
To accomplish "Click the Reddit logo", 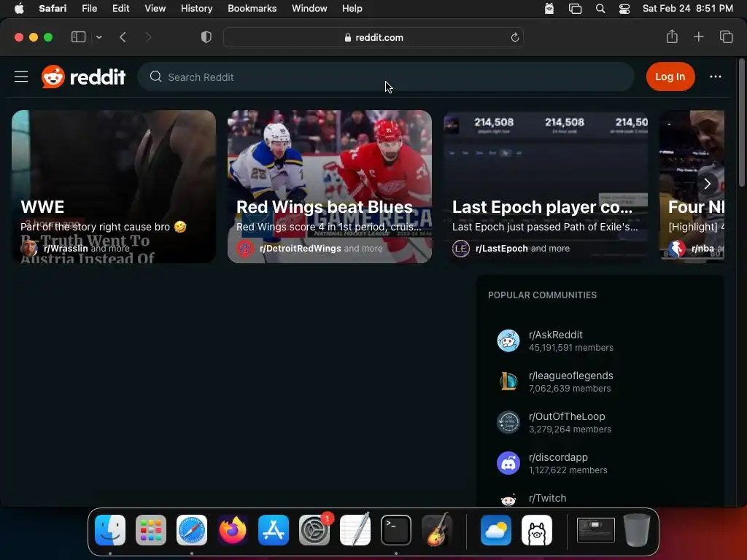I will pyautogui.click(x=83, y=77).
